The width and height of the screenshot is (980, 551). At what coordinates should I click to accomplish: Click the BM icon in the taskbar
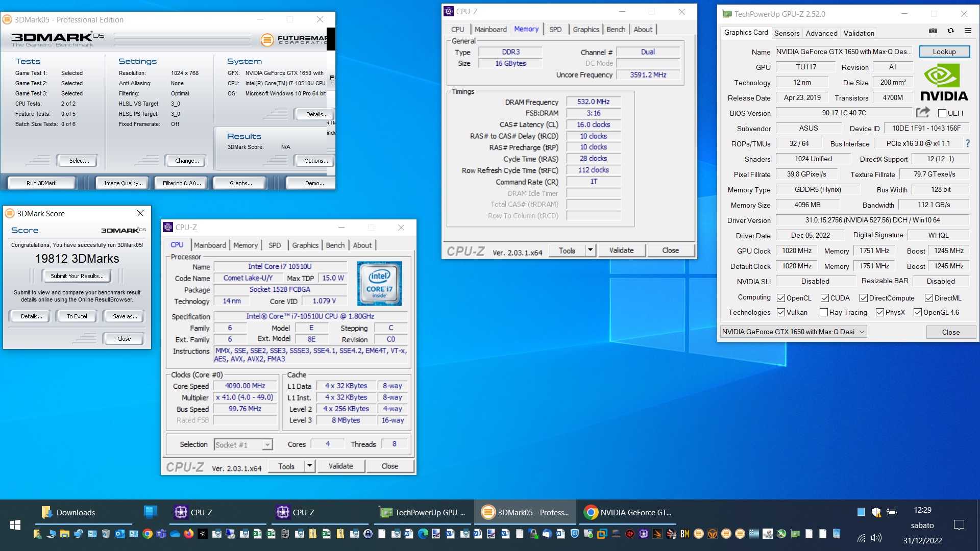click(685, 534)
